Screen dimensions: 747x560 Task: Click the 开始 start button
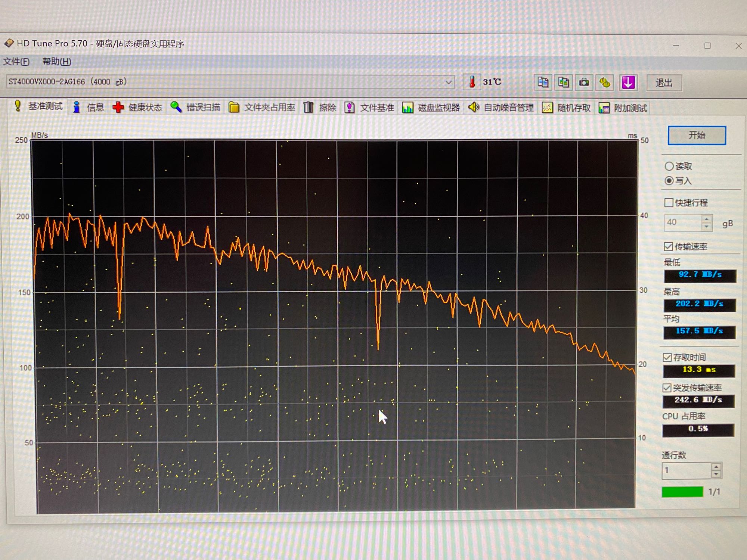pos(697,135)
